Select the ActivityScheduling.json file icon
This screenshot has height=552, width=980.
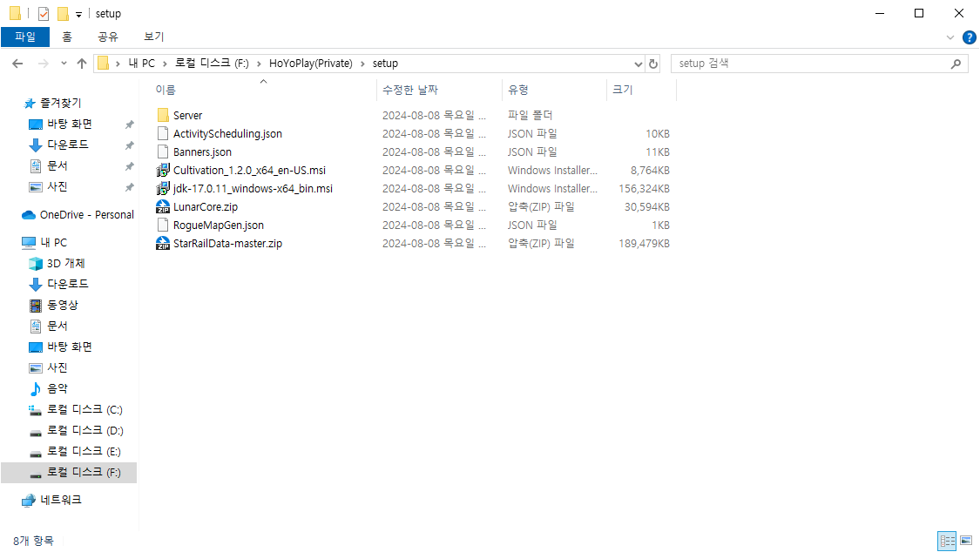pos(163,133)
